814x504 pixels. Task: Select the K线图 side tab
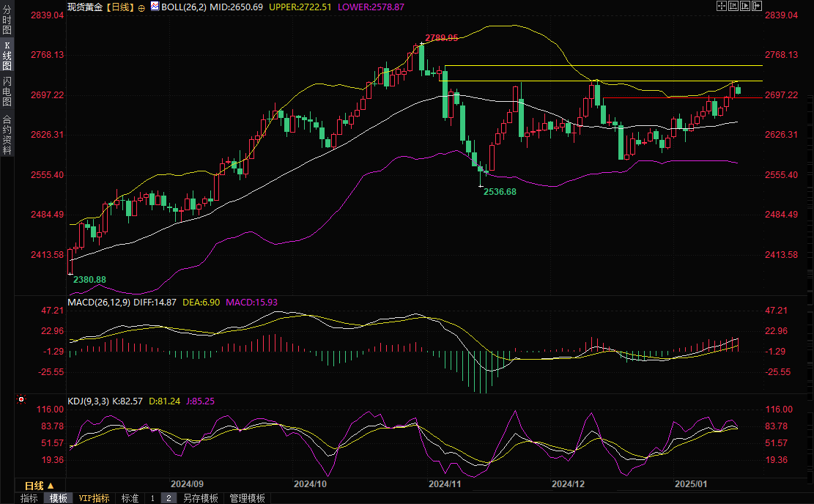[7, 55]
